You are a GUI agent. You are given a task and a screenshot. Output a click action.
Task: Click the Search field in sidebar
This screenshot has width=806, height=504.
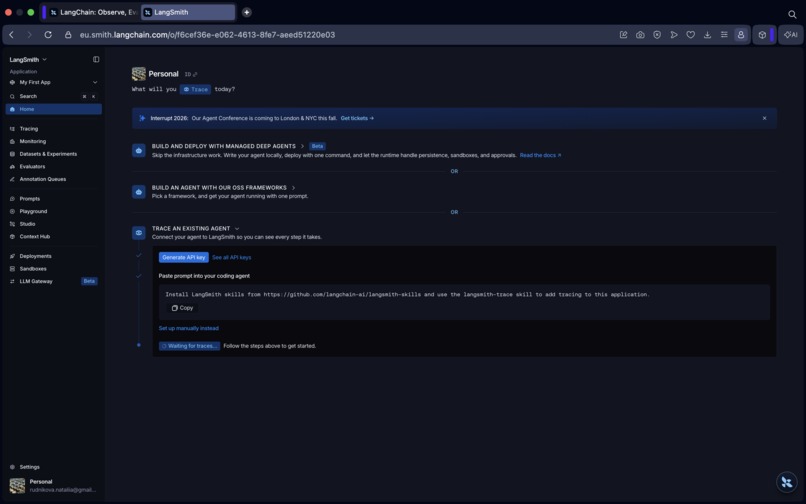[53, 96]
